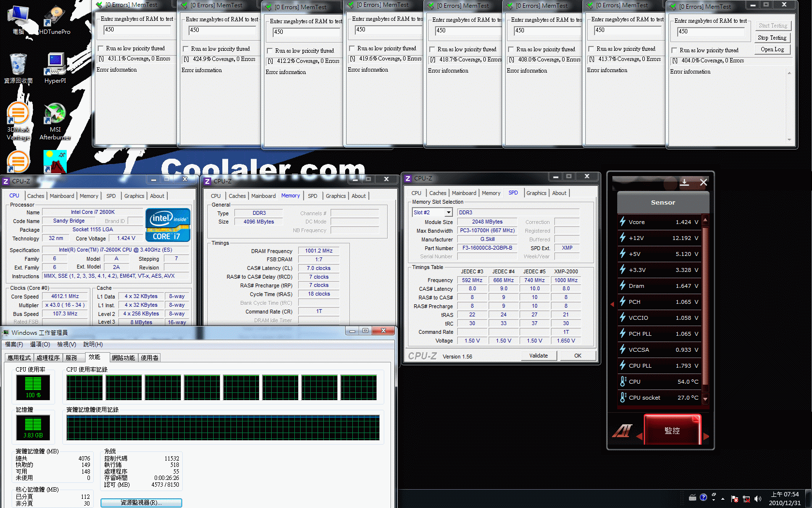Launch the HyperPI desktop shortcut

(55, 69)
